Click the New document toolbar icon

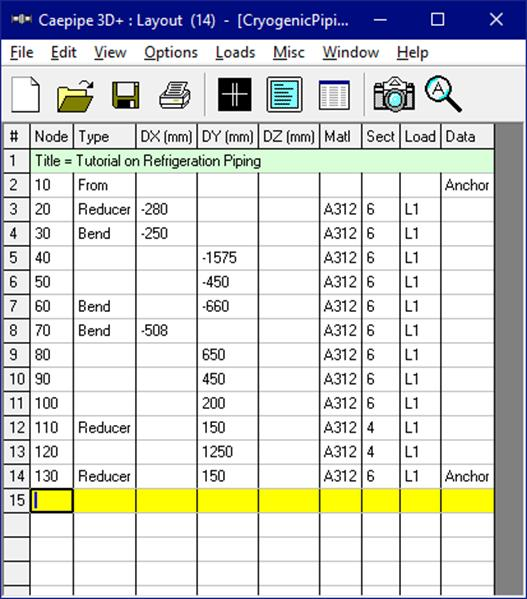click(25, 94)
